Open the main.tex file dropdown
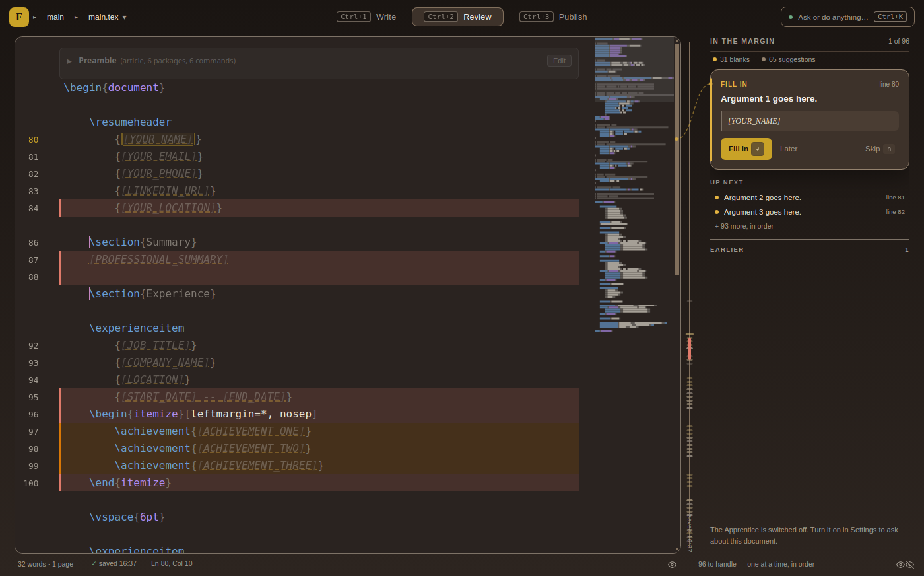Screen dimensions: 924x576 tap(108, 17)
